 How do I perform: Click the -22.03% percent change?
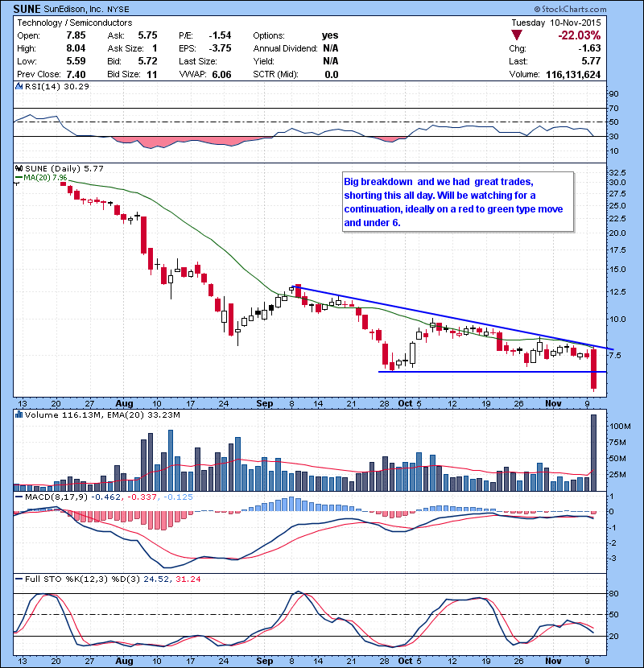580,35
